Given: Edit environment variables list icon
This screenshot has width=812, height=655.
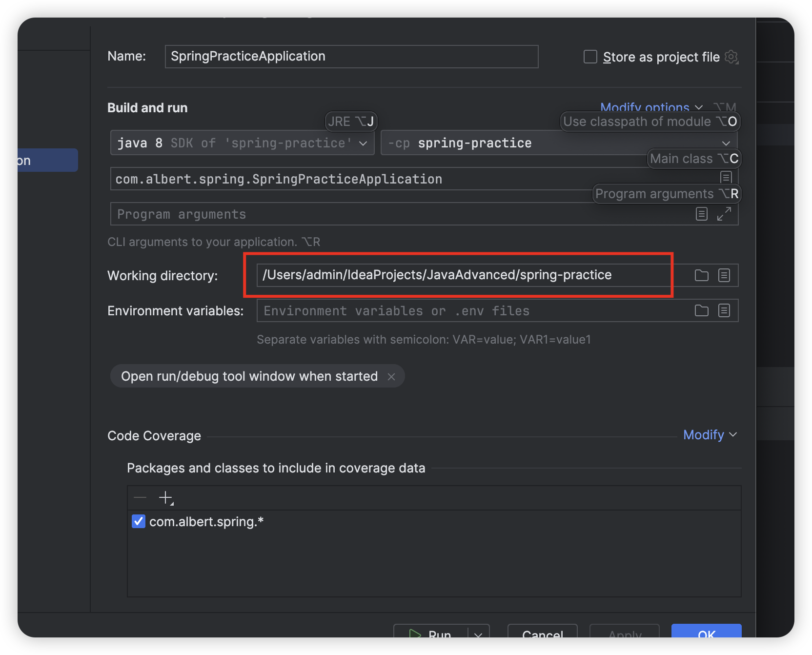Looking at the screenshot, I should tap(724, 310).
